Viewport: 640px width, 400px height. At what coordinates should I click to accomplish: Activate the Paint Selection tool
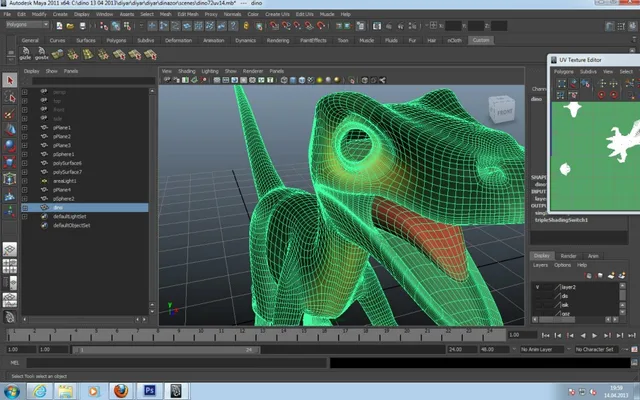10,114
